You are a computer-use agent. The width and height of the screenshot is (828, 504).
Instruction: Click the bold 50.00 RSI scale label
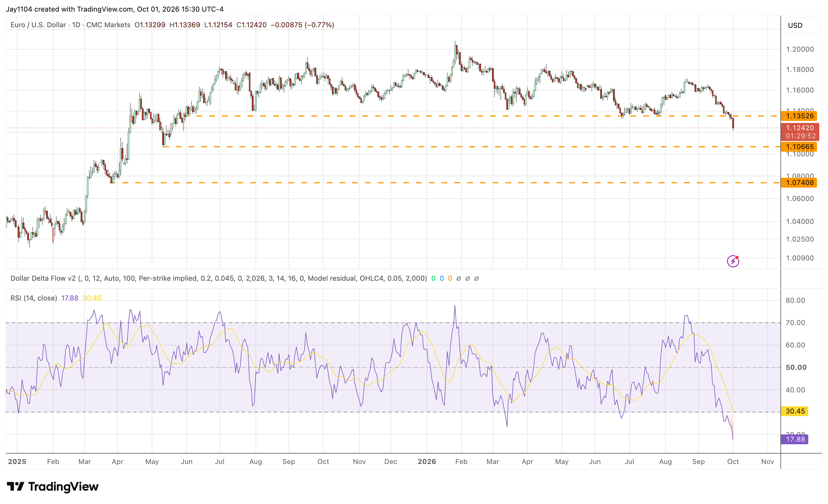(796, 367)
